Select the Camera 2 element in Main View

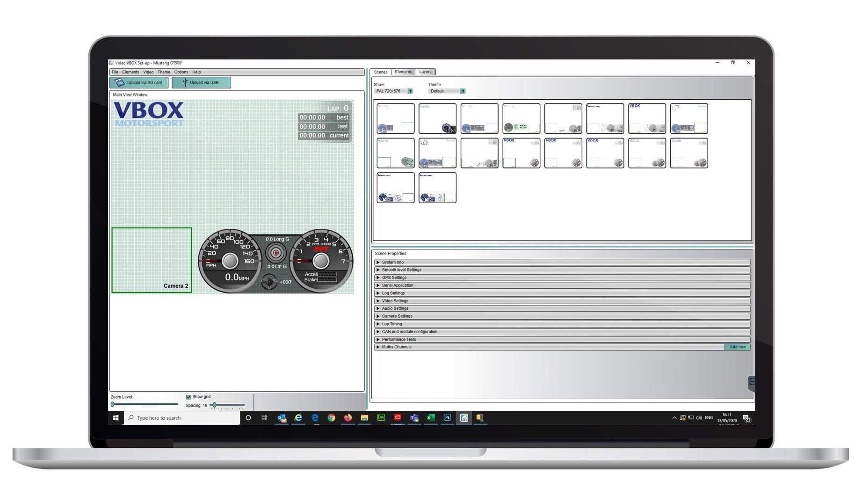coord(152,260)
